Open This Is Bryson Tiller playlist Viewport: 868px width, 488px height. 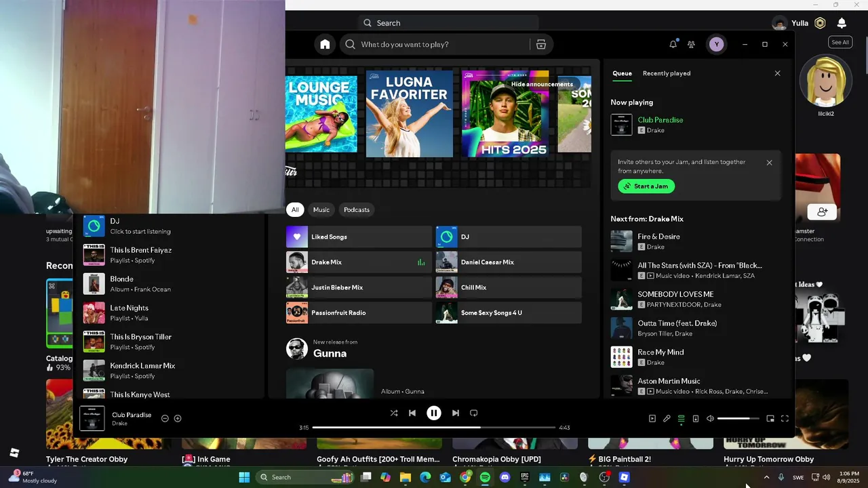pos(170,342)
